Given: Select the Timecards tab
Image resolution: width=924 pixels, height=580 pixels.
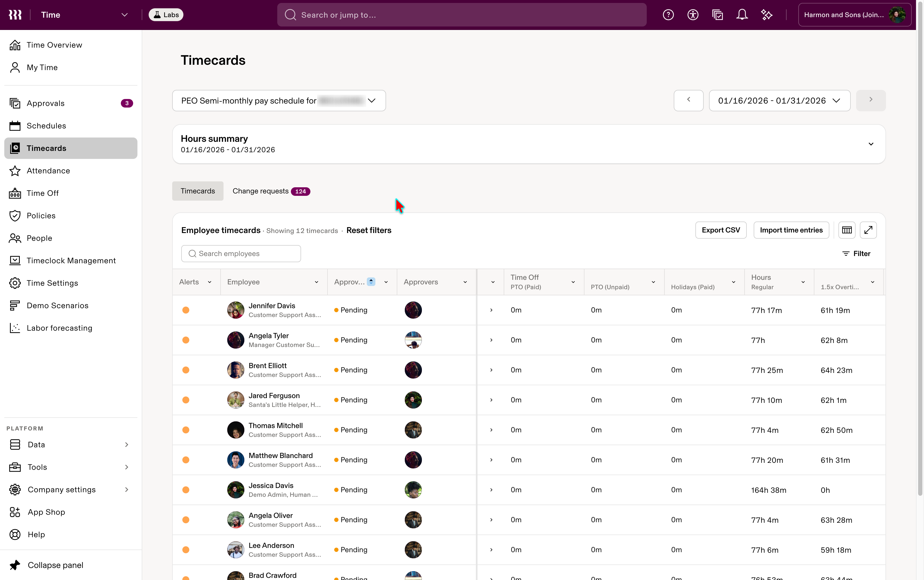Looking at the screenshot, I should [x=197, y=191].
